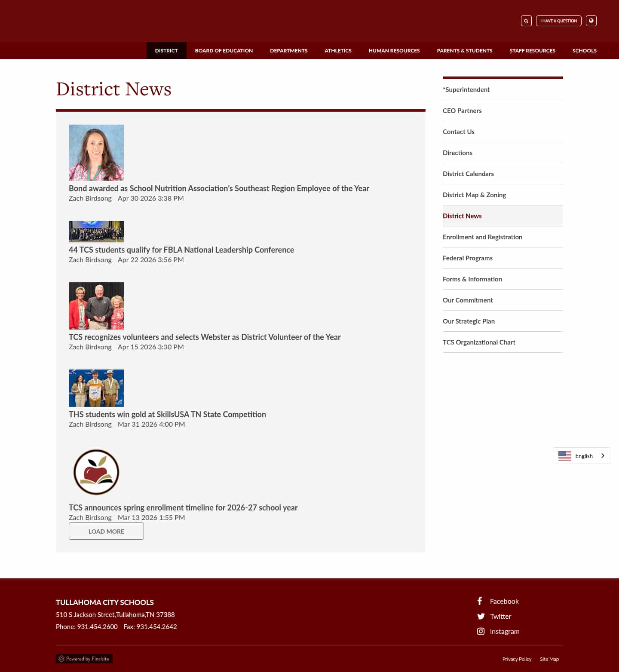Click the Powered by Finalsite badge
This screenshot has width=619, height=672.
[84, 659]
